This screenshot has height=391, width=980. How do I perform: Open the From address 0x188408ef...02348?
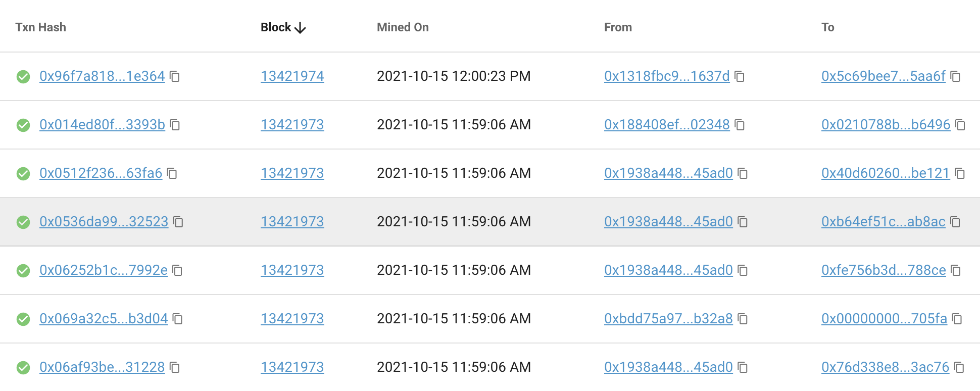click(667, 125)
